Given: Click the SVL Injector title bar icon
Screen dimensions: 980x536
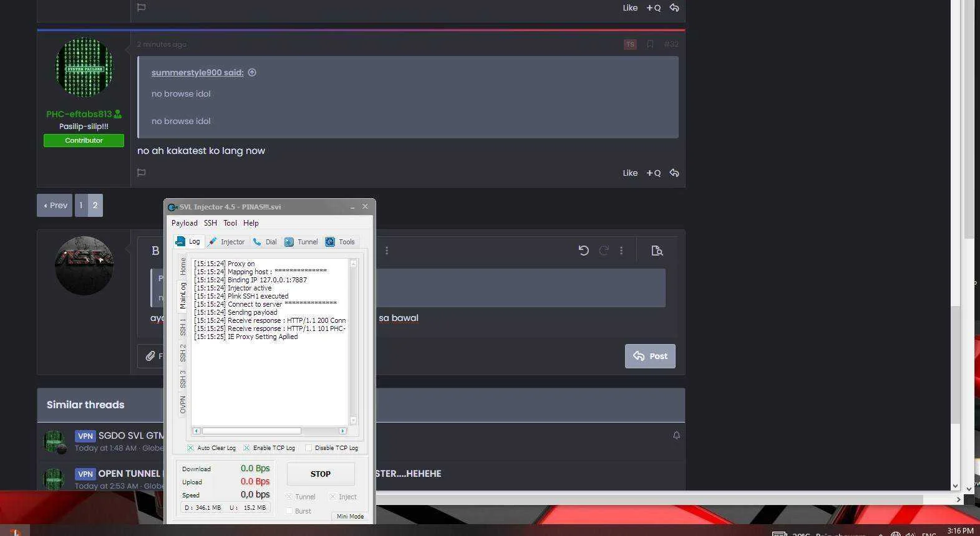Looking at the screenshot, I should click(x=172, y=207).
